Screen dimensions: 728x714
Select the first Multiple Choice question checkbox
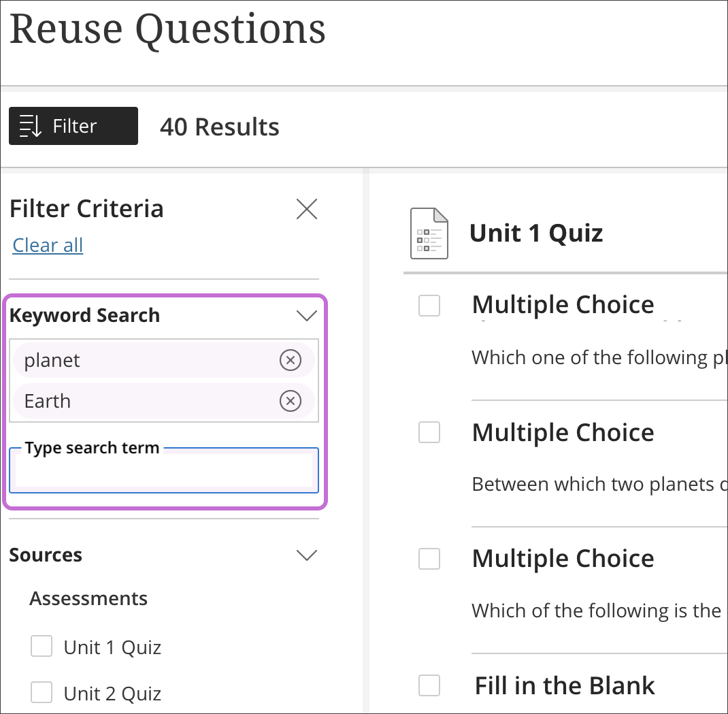click(x=429, y=306)
